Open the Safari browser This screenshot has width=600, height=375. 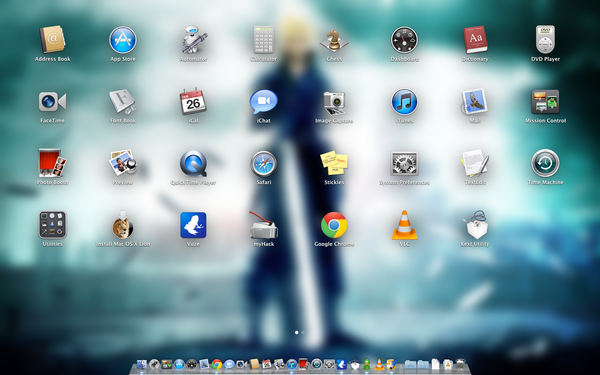click(264, 163)
